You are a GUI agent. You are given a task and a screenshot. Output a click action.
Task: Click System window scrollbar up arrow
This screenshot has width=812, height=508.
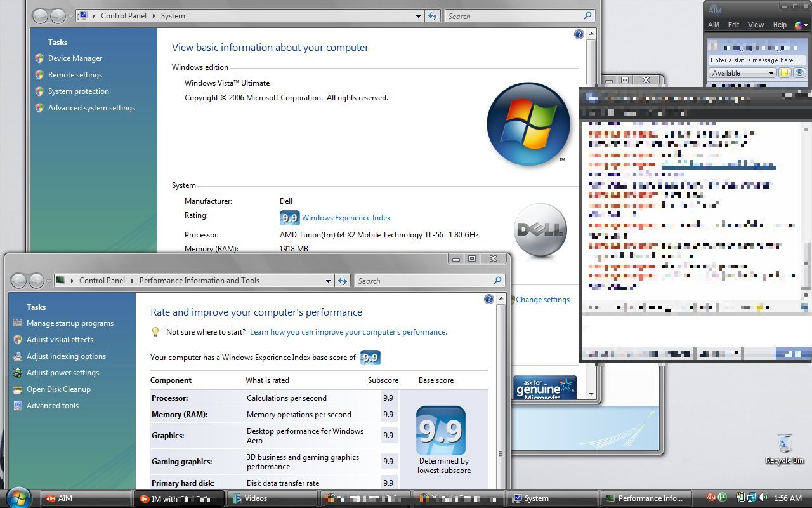592,34
